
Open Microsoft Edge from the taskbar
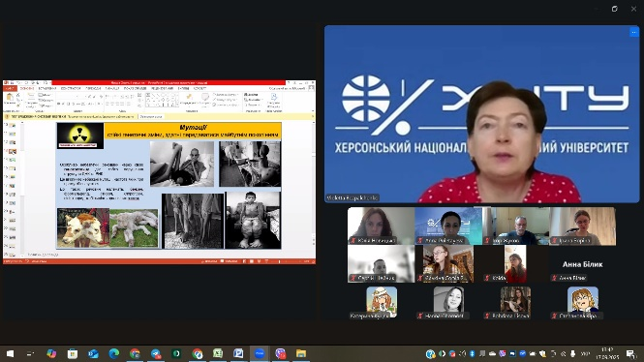coord(114,353)
